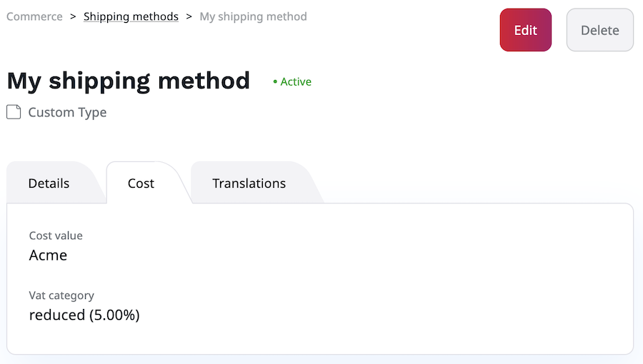This screenshot has height=364, width=643.
Task: Click the Active status label
Action: click(296, 82)
